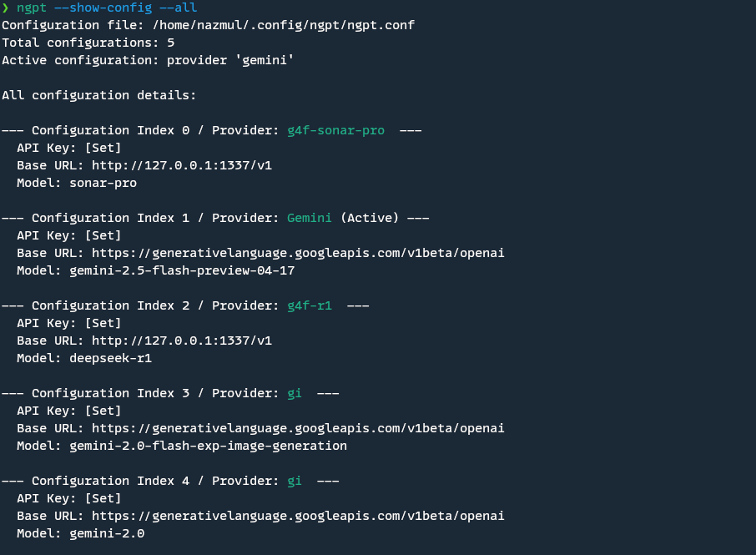This screenshot has height=555, width=756.
Task: Click the green Gemini provider name
Action: 309,218
